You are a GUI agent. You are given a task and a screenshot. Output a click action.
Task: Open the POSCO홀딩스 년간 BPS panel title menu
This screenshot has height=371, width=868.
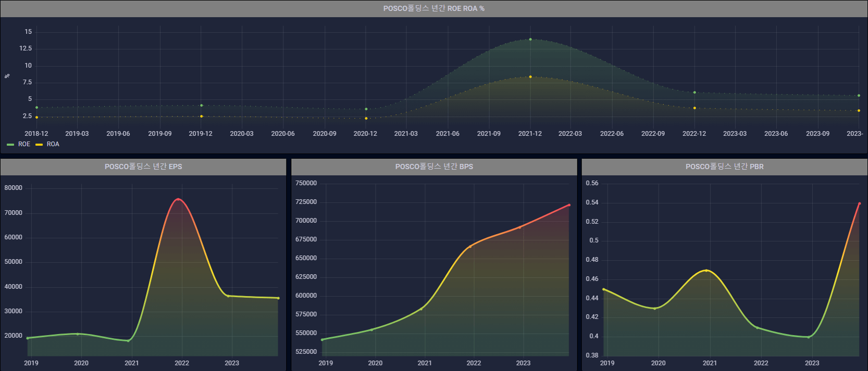click(x=434, y=167)
